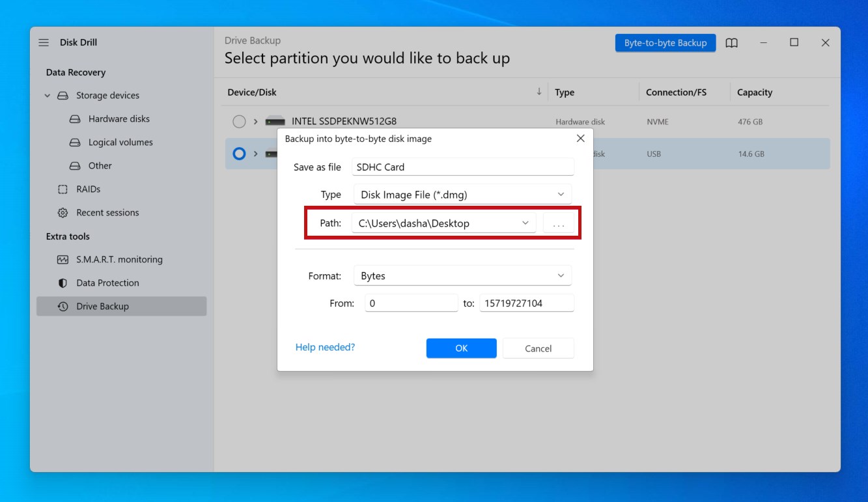The image size is (868, 502).
Task: Select the USB disk radio button
Action: pyautogui.click(x=239, y=154)
